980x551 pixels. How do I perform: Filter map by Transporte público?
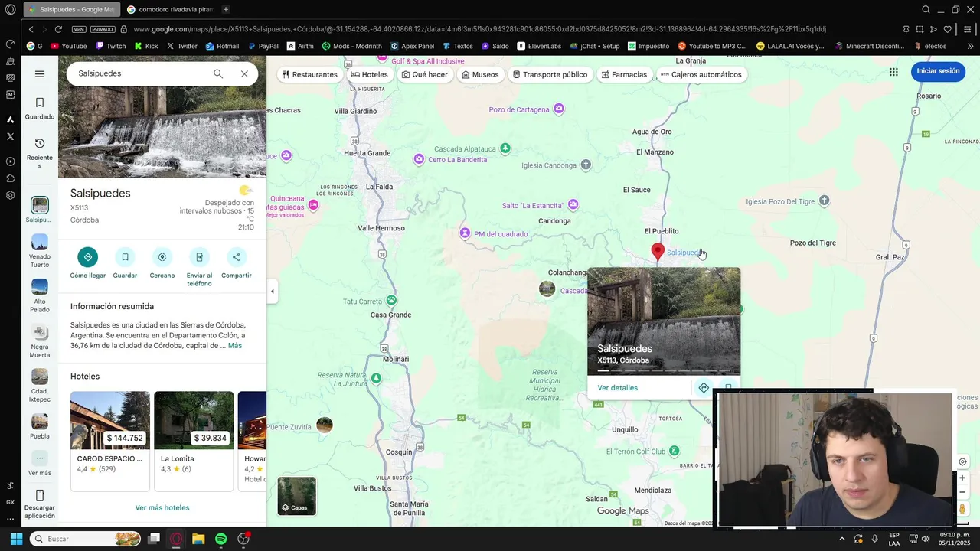(x=550, y=74)
